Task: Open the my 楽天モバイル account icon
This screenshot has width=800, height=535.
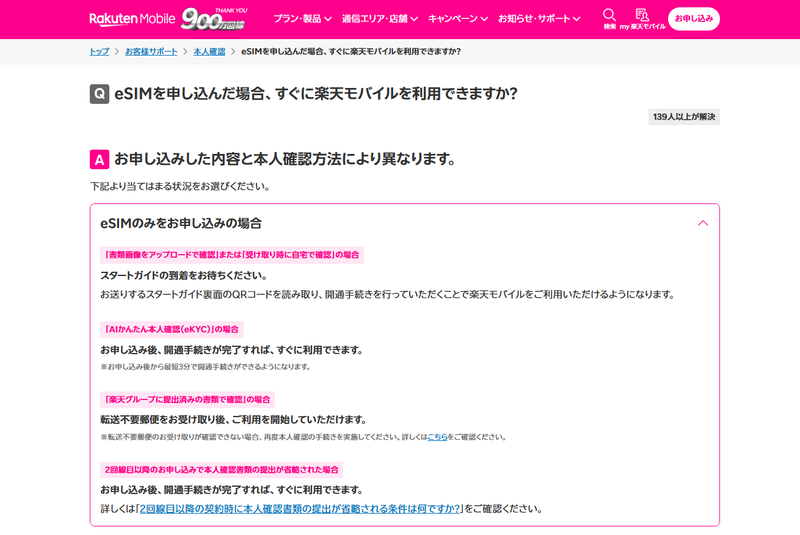Action: tap(642, 19)
